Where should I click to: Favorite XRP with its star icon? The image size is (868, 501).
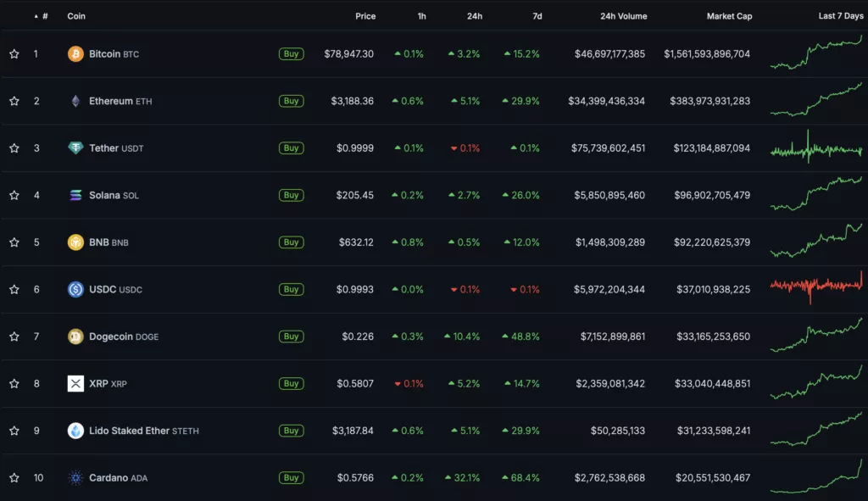click(x=14, y=383)
